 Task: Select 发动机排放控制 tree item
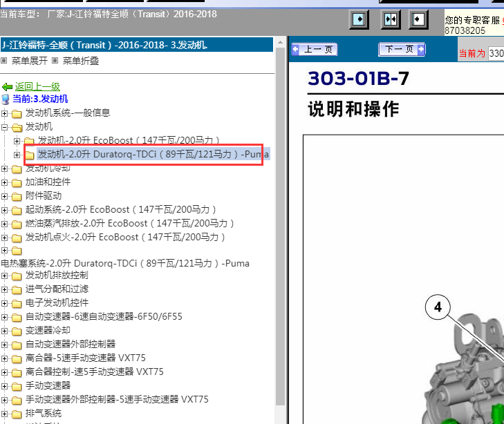pyautogui.click(x=57, y=275)
